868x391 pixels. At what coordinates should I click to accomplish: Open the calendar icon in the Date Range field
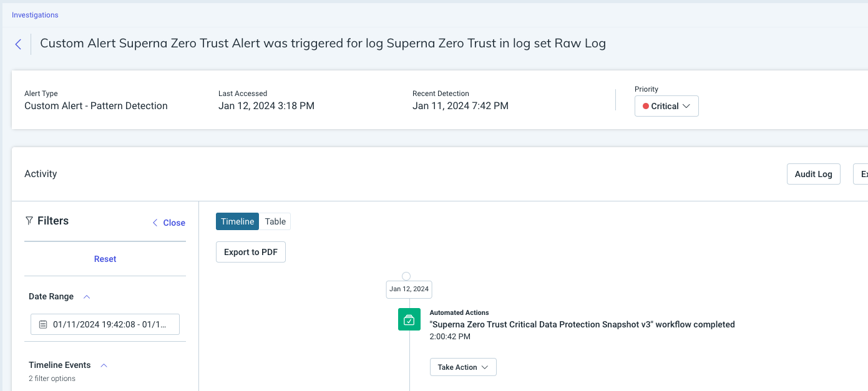pos(42,324)
